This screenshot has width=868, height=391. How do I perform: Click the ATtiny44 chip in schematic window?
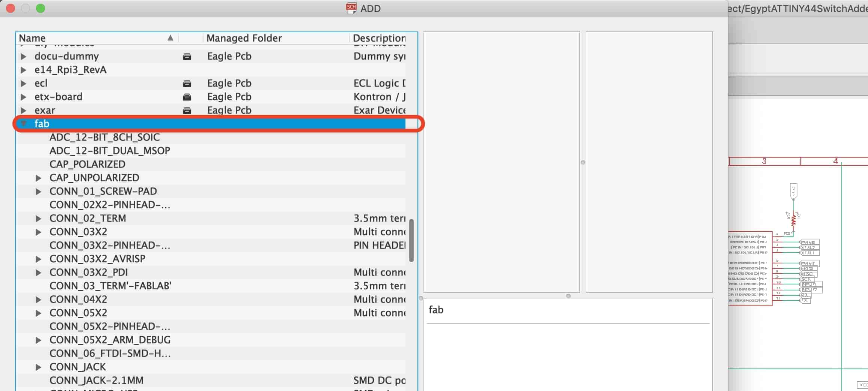tap(750, 268)
